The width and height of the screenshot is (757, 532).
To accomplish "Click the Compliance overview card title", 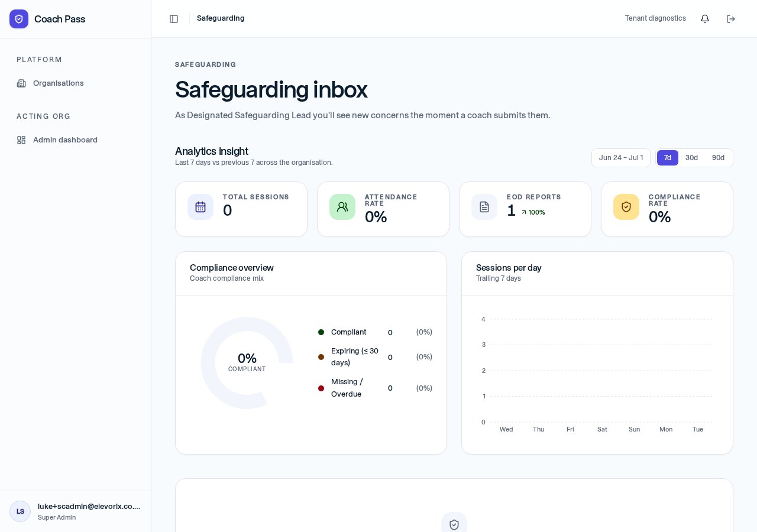I will coord(232,268).
